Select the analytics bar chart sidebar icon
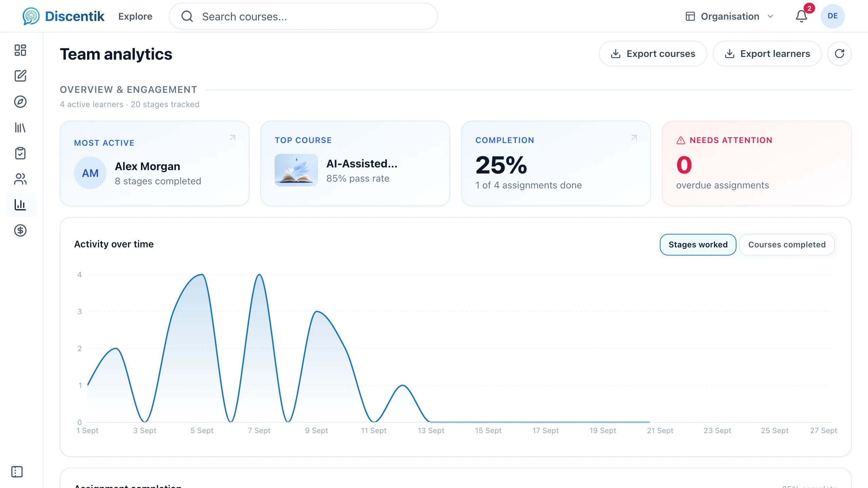This screenshot has height=488, width=868. click(20, 205)
